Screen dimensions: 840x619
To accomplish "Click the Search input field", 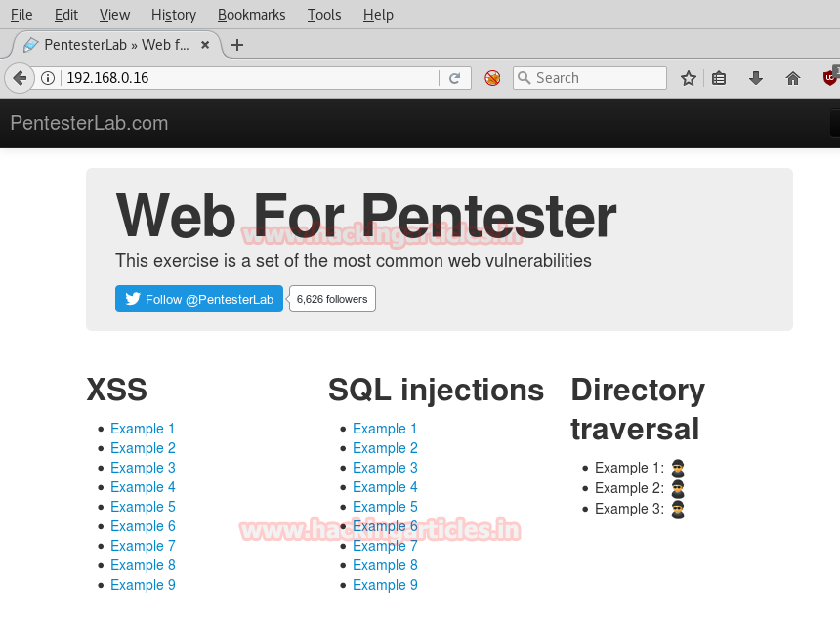I will (x=598, y=78).
